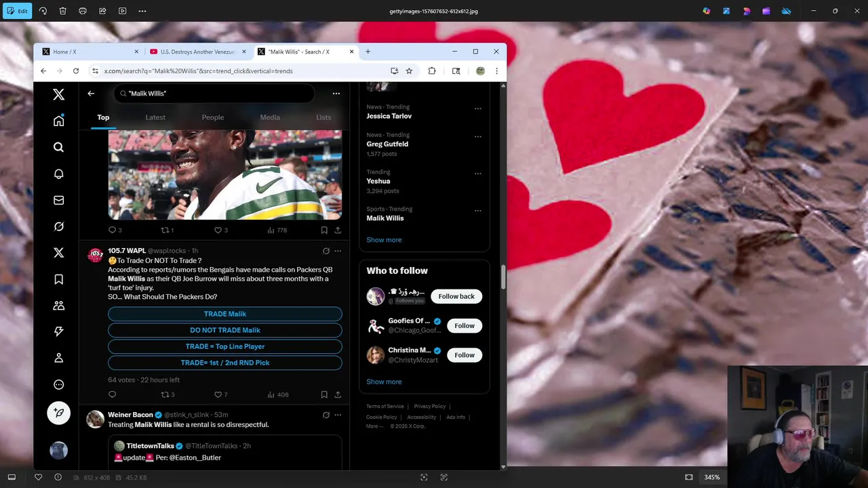
Task: Switch to Lists search tab
Action: click(x=323, y=117)
